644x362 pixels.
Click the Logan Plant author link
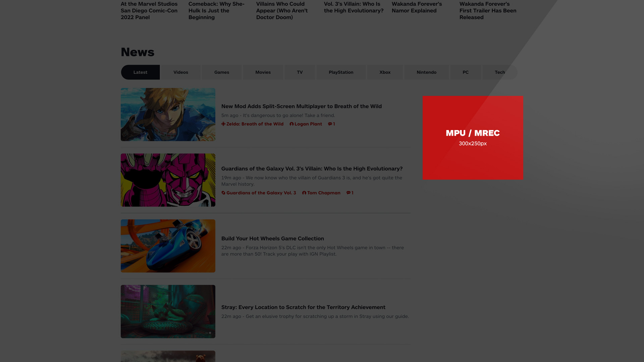[x=308, y=124]
